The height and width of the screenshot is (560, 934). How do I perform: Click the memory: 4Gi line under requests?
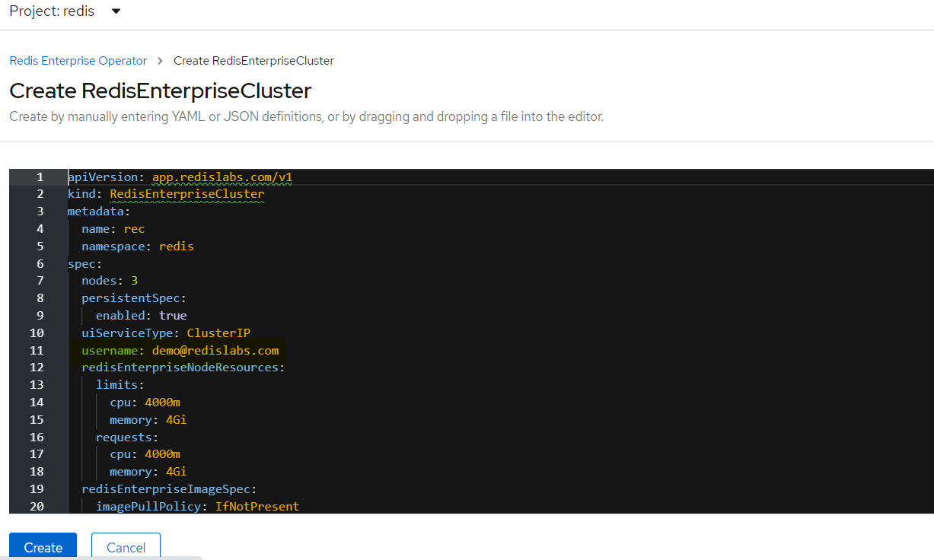[148, 471]
